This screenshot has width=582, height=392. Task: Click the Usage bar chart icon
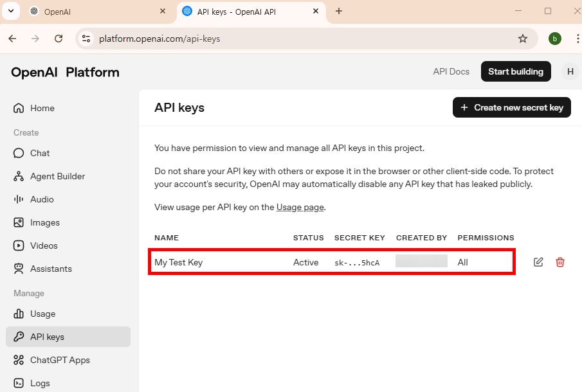coord(19,314)
